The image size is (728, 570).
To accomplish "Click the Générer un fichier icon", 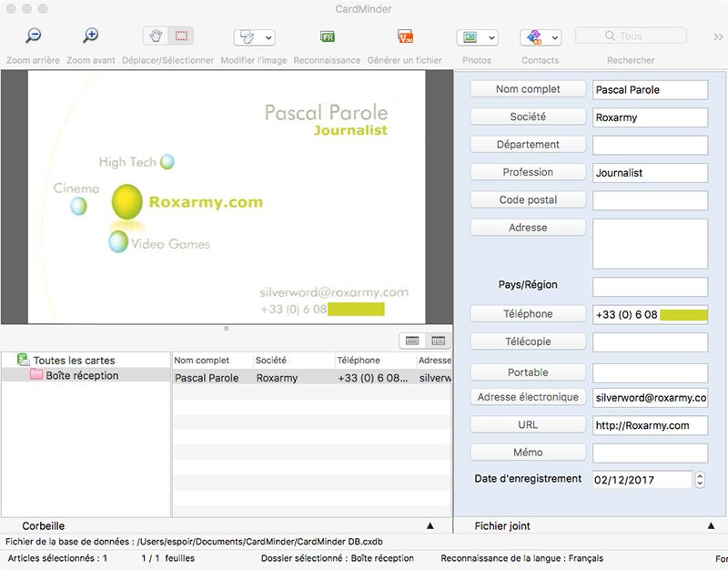I will pyautogui.click(x=405, y=37).
